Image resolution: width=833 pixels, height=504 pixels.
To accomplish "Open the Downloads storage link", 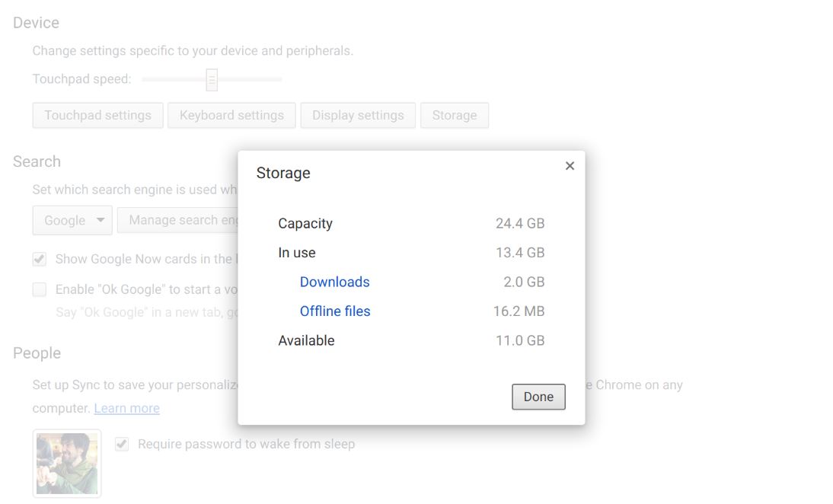I will pyautogui.click(x=334, y=282).
